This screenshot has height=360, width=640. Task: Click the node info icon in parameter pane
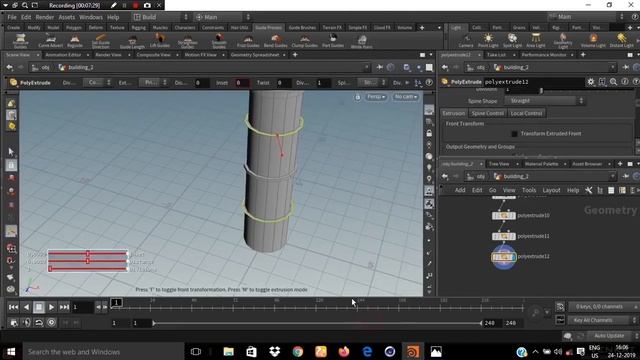point(624,82)
